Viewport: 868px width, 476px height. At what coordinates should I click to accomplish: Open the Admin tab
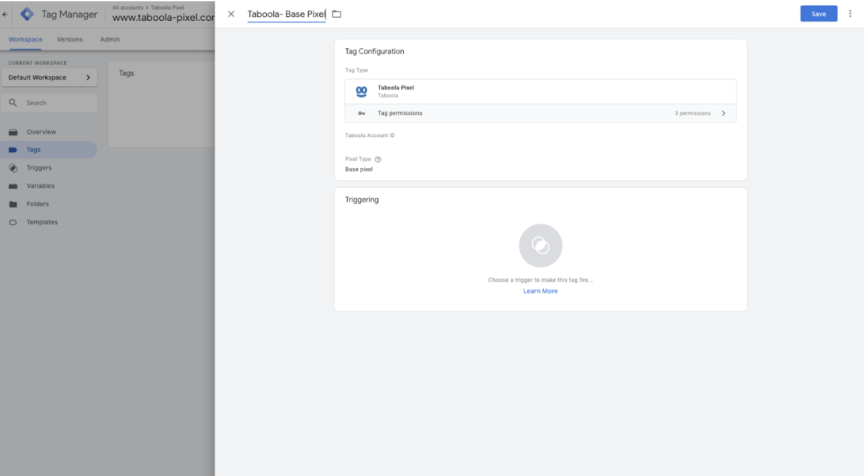point(110,40)
